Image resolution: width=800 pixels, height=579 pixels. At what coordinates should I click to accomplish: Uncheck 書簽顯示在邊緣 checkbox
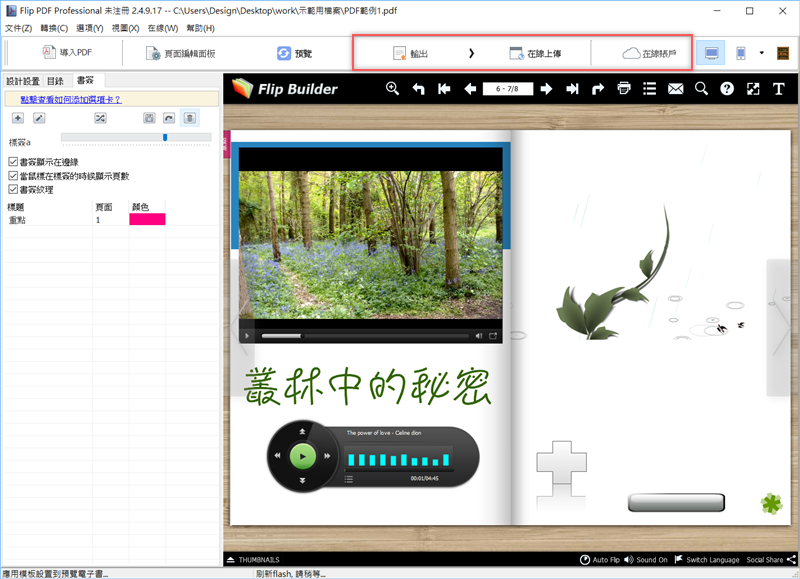(13, 161)
